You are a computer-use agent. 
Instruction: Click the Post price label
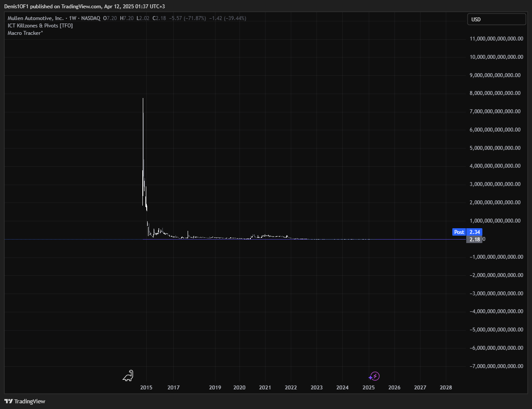(459, 232)
